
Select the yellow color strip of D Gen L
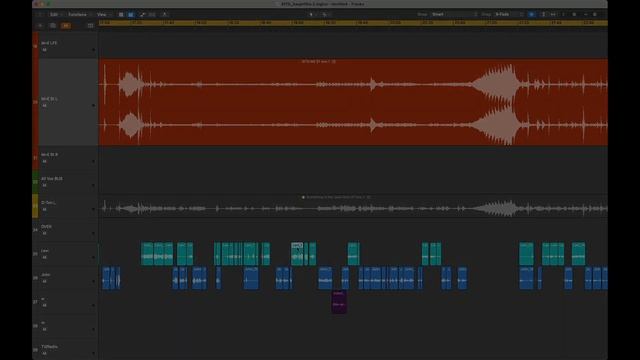36,206
